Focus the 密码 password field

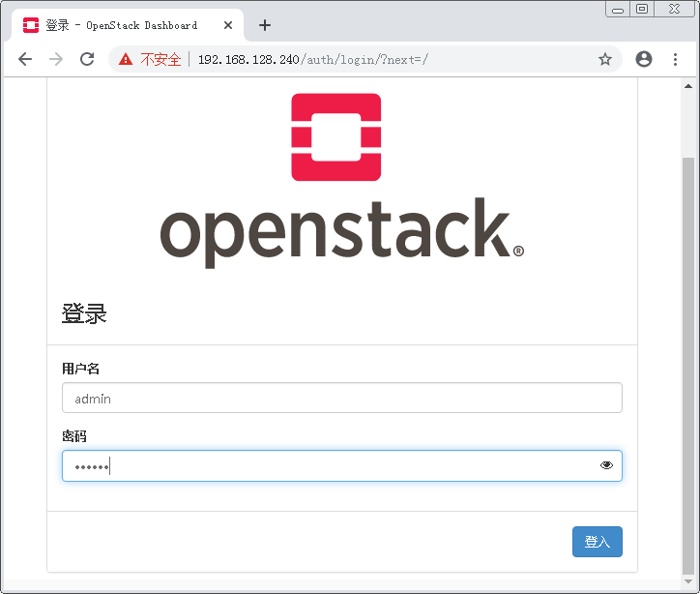click(342, 466)
